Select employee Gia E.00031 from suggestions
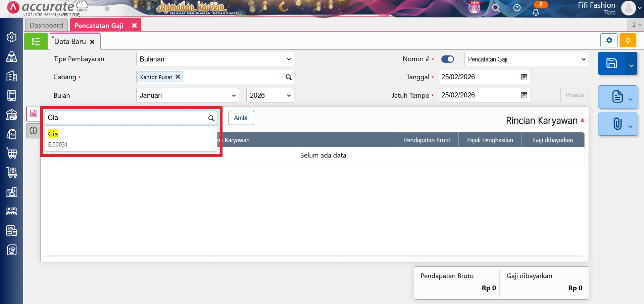This screenshot has width=644, height=304. point(131,139)
